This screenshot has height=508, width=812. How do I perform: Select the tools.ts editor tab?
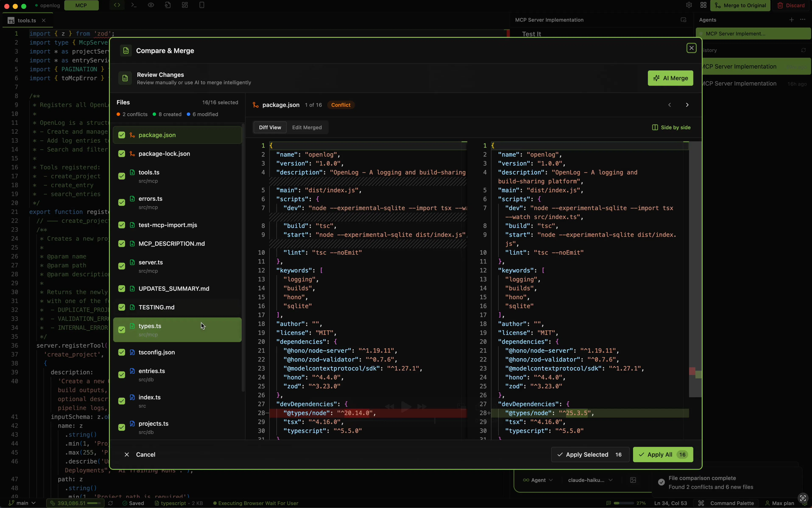pos(27,21)
